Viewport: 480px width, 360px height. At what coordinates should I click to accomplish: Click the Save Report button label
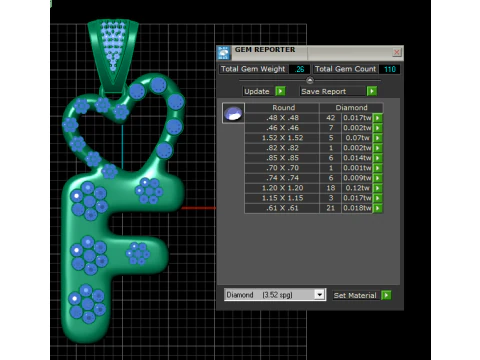[333, 91]
